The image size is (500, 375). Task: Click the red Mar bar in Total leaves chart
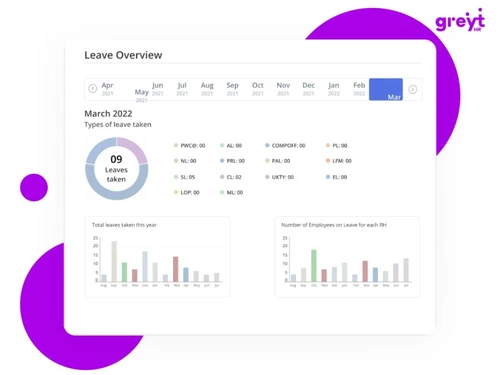(176, 269)
